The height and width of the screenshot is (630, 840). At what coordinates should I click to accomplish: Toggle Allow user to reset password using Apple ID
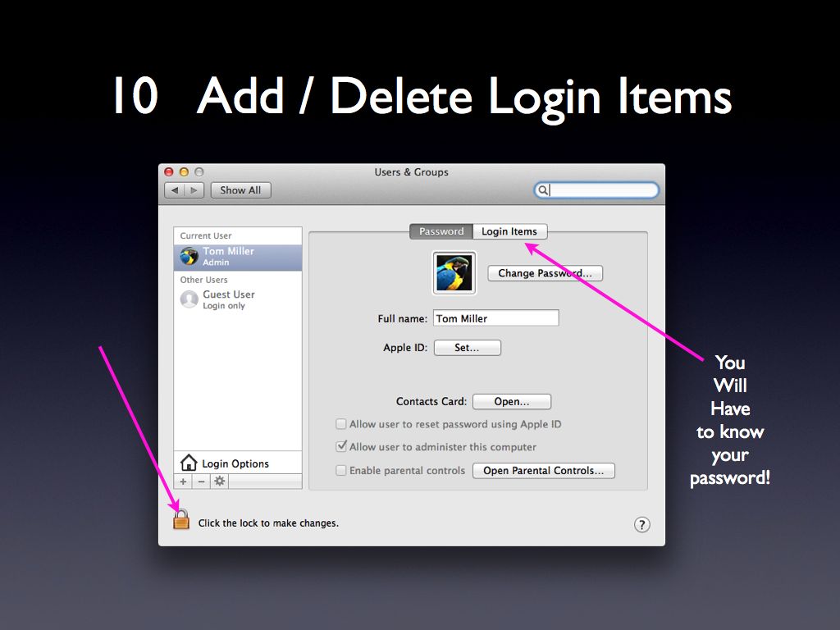click(340, 424)
